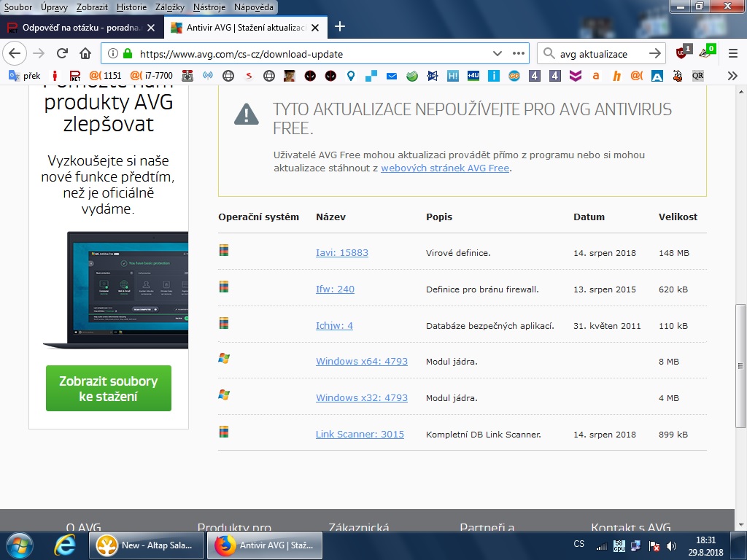The width and height of the screenshot is (747, 560).
Task: Open the browser home page
Action: click(85, 53)
